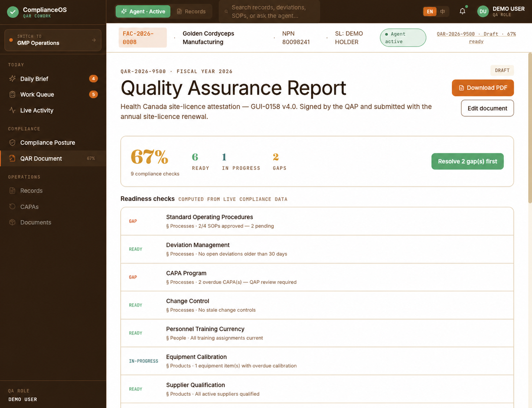Open Standard Operating Procedures check row

317,221
